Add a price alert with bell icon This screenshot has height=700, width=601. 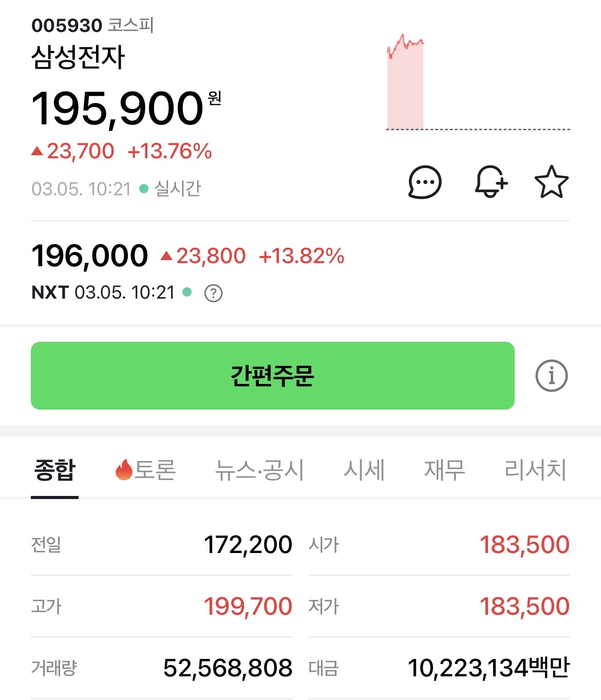coord(491,181)
